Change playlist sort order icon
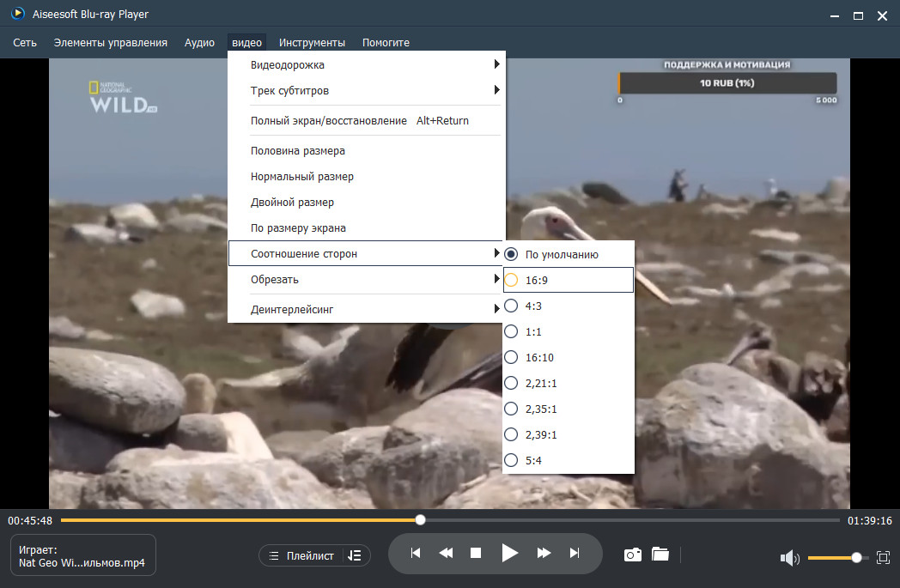The width and height of the screenshot is (900, 588). (x=355, y=555)
